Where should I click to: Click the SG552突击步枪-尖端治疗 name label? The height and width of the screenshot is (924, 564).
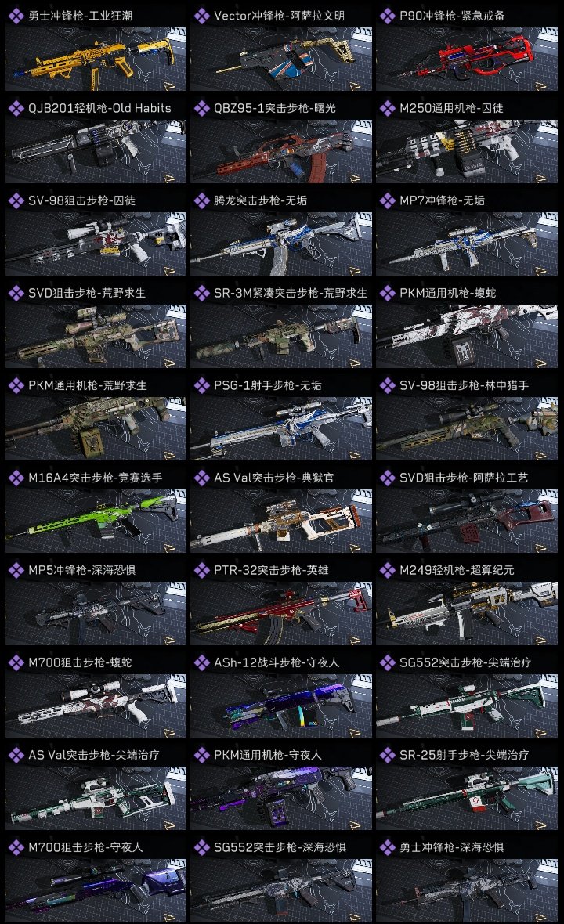(465, 662)
